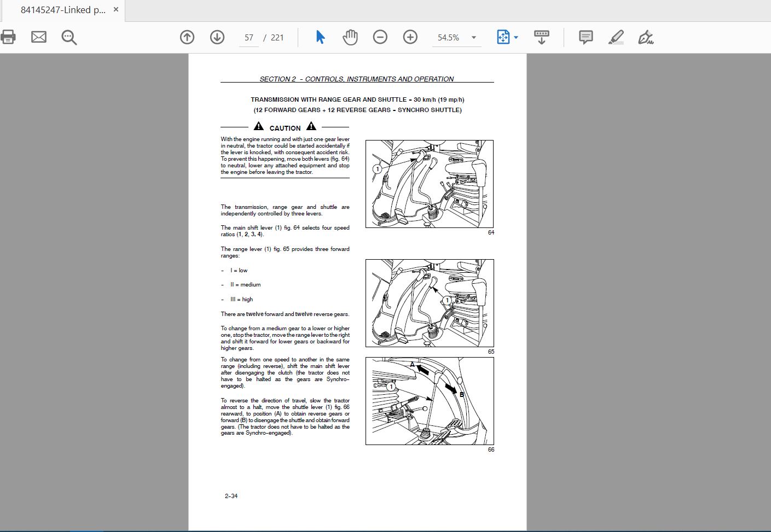The image size is (771, 532).
Task: Click the text 'I = low'
Action: pyautogui.click(x=239, y=270)
